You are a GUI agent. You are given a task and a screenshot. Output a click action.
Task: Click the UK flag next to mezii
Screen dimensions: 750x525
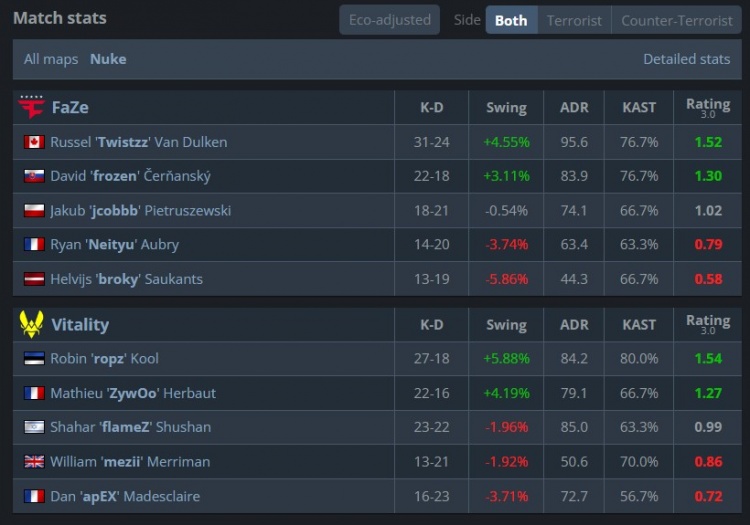click(x=34, y=461)
